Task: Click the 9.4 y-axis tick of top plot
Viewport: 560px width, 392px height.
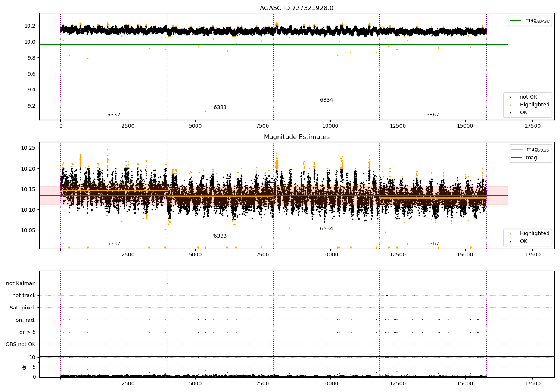Action: [31, 90]
